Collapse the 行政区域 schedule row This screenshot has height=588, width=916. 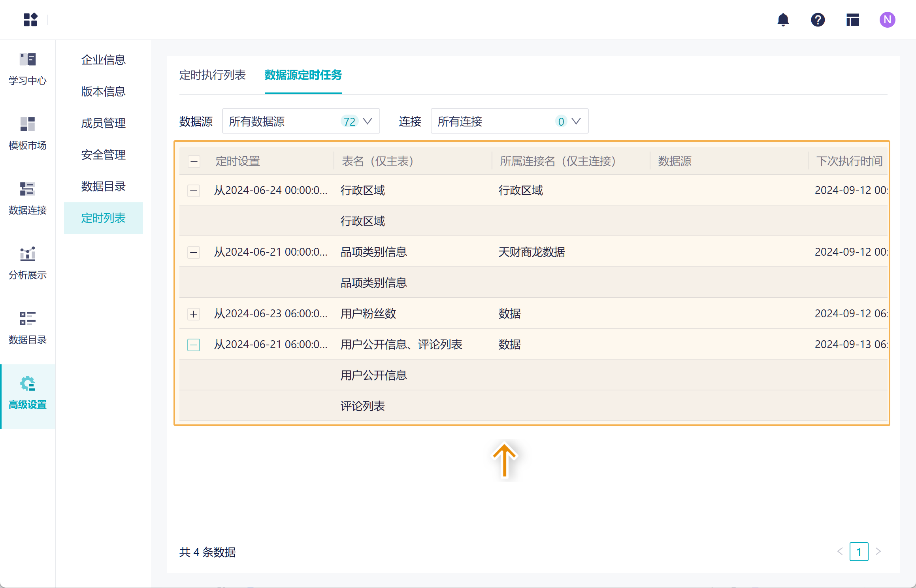[x=194, y=191]
